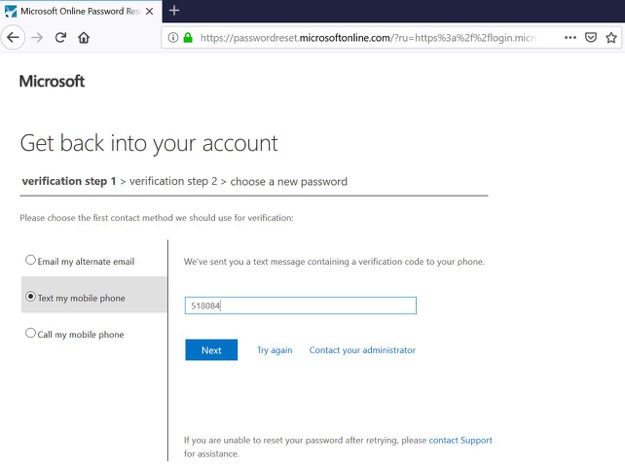
Task: Save page to Pocket icon
Action: (x=591, y=37)
